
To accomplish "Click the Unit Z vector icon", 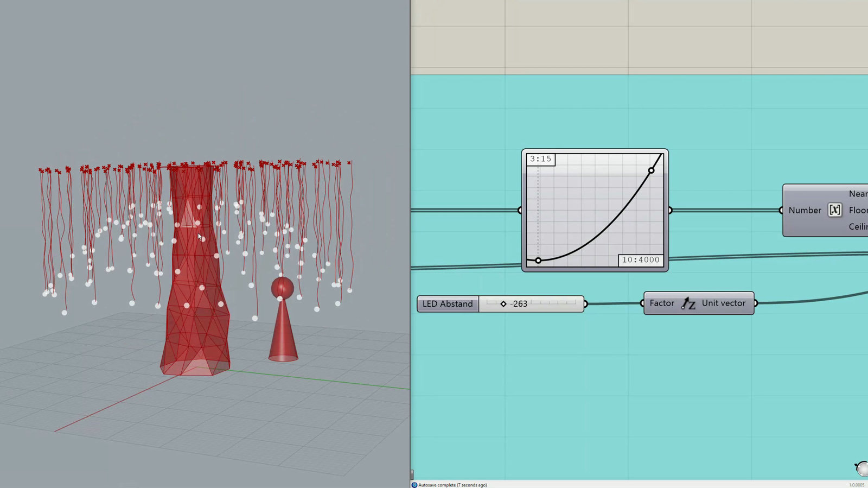I will pos(688,303).
